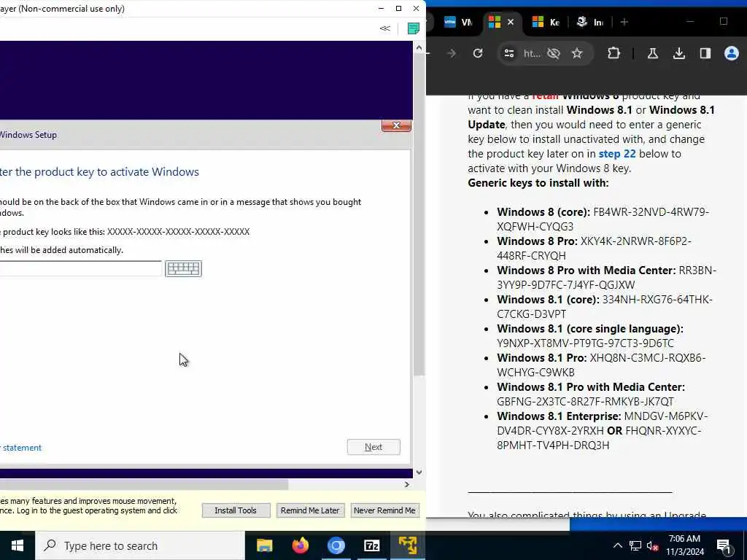
Task: Open the muted volume tray icon
Action: tap(653, 545)
